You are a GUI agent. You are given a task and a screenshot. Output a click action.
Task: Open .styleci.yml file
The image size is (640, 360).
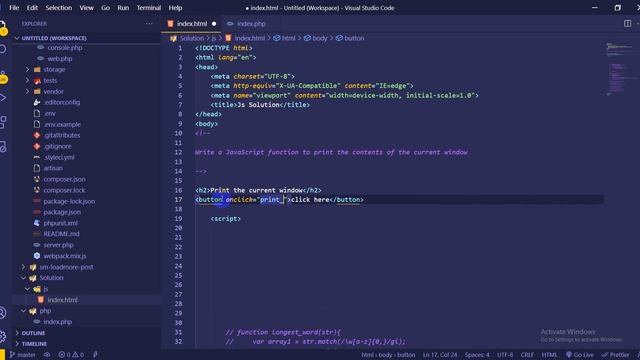click(x=59, y=157)
